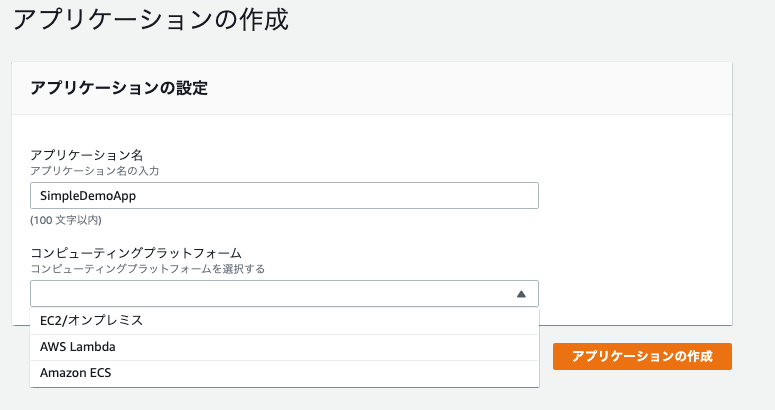The height and width of the screenshot is (410, 775).
Task: Click blank space inside the platform select box
Action: point(272,294)
